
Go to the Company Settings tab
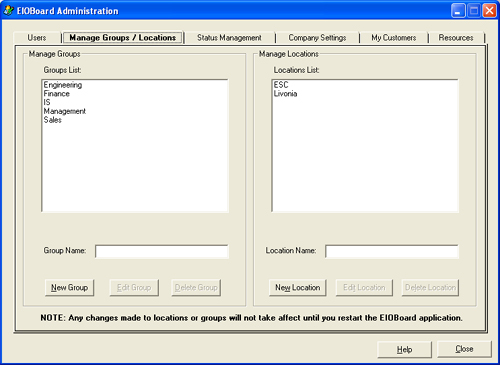317,38
